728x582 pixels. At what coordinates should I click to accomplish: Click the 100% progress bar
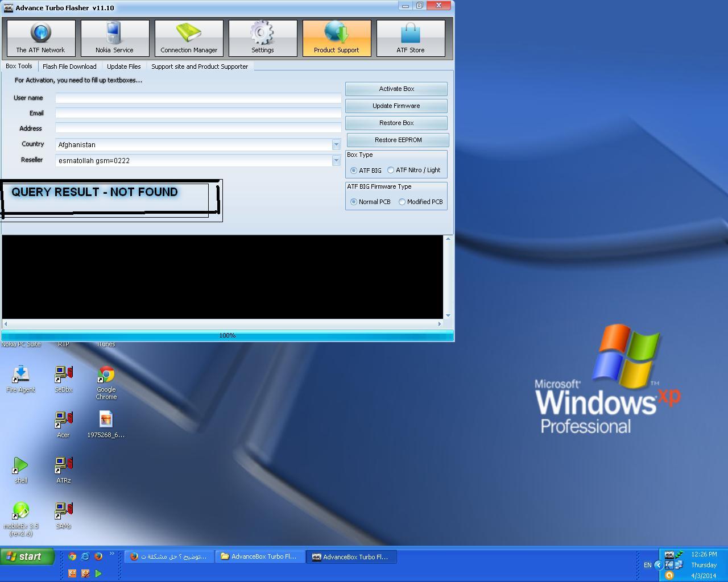pos(227,335)
